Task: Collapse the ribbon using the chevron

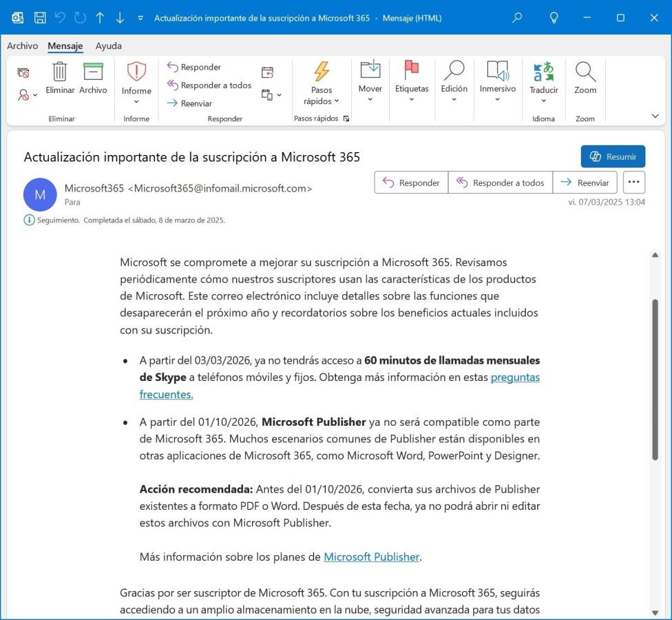Action: point(655,116)
